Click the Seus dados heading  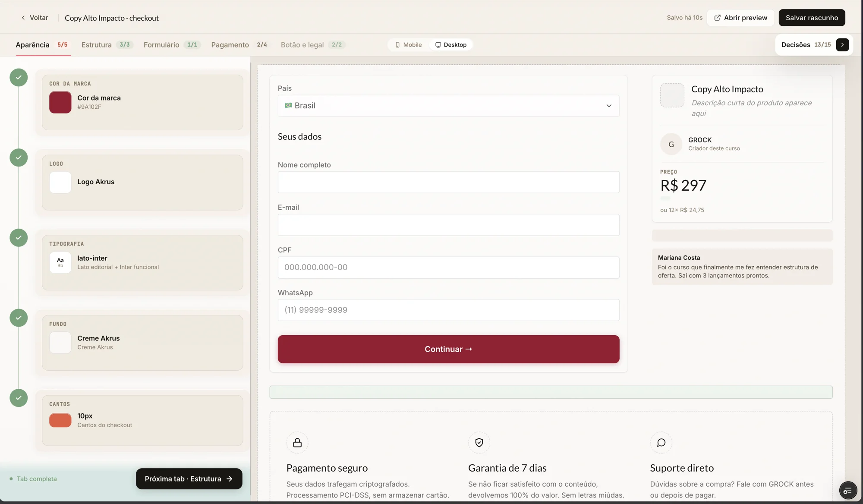click(299, 137)
